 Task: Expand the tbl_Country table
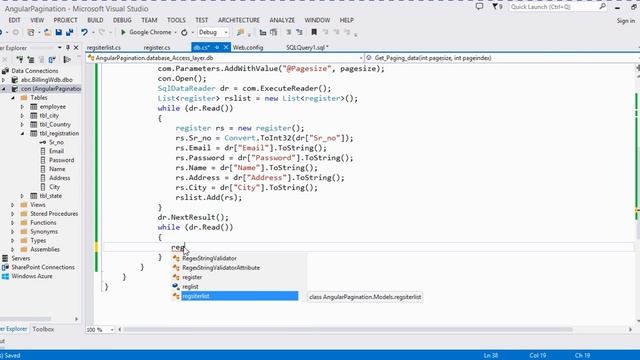click(22, 124)
